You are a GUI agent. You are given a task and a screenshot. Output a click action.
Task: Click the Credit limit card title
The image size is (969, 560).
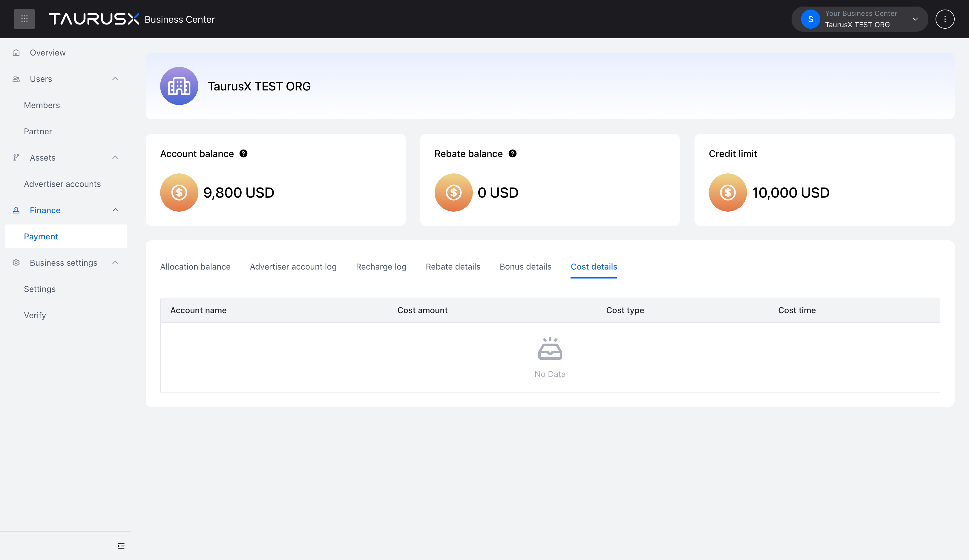click(732, 154)
